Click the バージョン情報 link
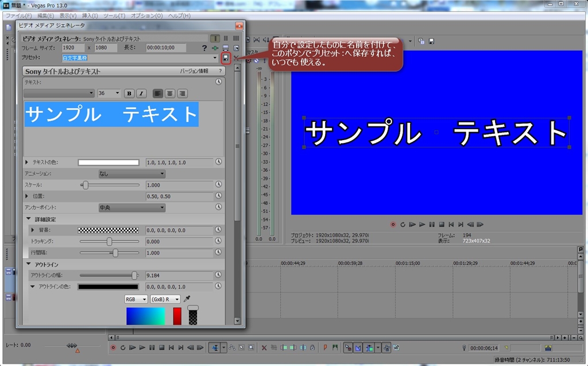 click(194, 71)
